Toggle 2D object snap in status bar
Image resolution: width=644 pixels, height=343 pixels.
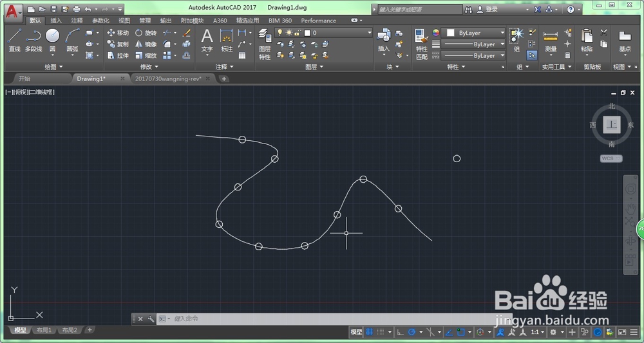(x=461, y=332)
